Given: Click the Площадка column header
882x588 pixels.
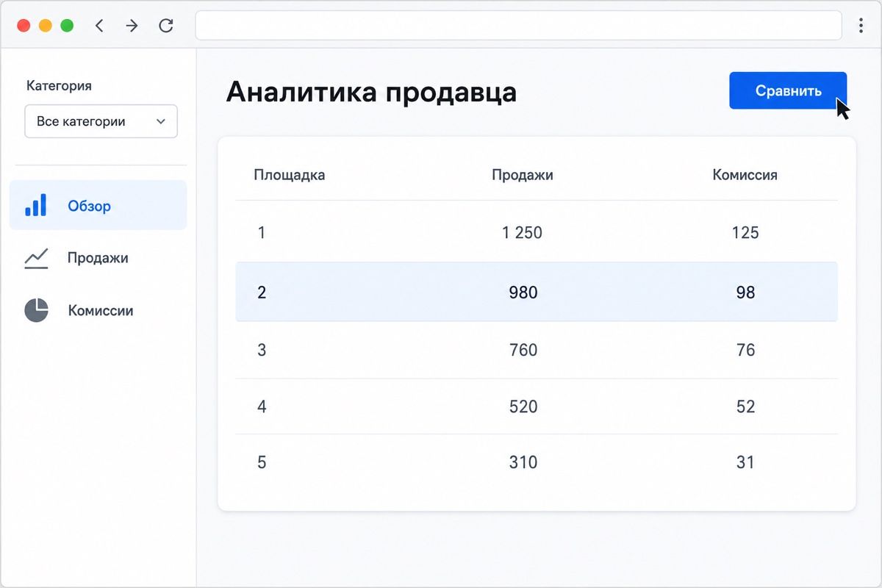Looking at the screenshot, I should [290, 175].
